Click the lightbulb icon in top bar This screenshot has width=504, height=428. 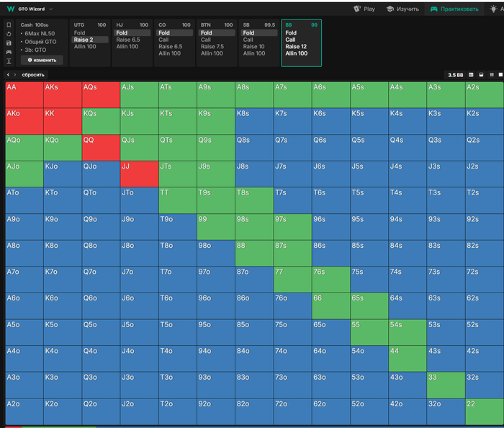tap(493, 9)
